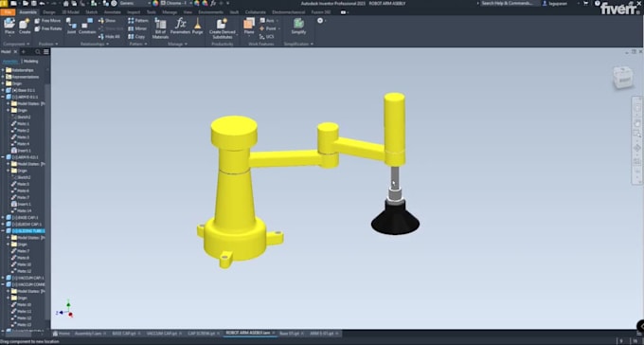Viewport: 644px width, 345px height.
Task: Select the work Plane tool
Action: pyautogui.click(x=249, y=27)
